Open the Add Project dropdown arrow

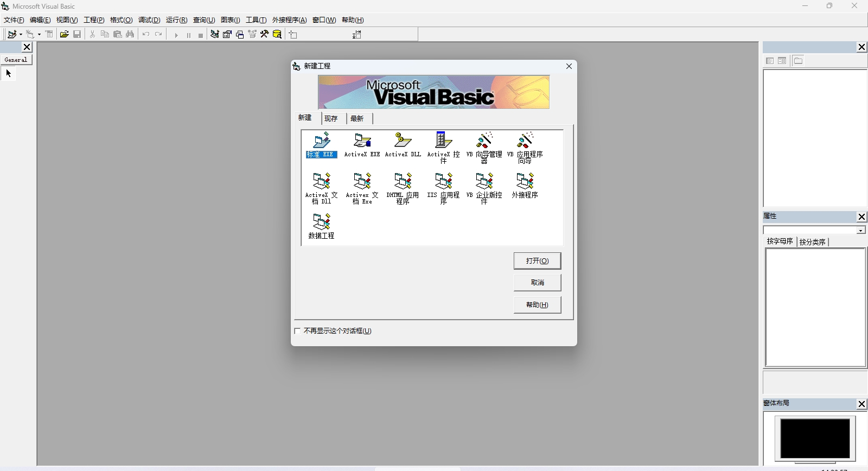[x=21, y=34]
